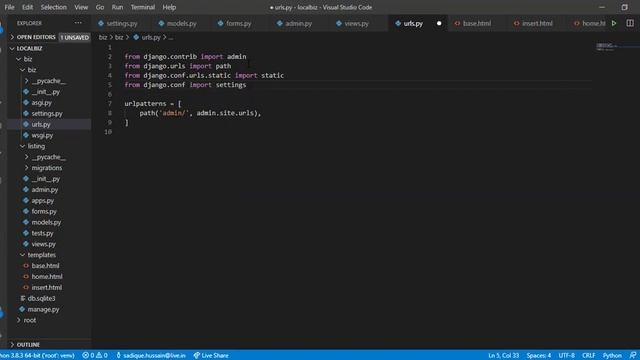Collapse the outer biz folder
Screen dimensions: 640x360
coord(18,59)
